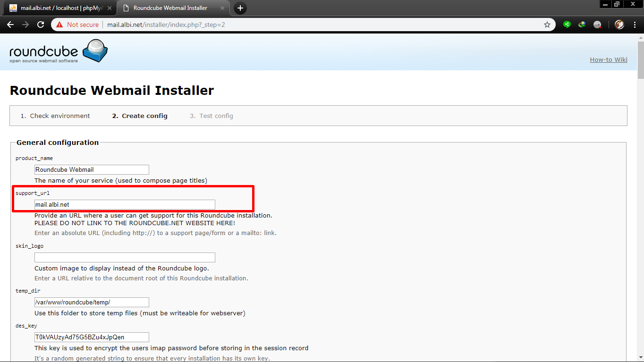
Task: Click the 'des_key' label
Action: [26, 326]
